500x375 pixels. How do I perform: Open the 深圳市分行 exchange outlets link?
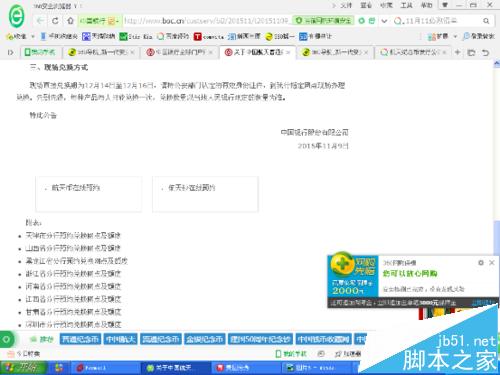(x=73, y=324)
